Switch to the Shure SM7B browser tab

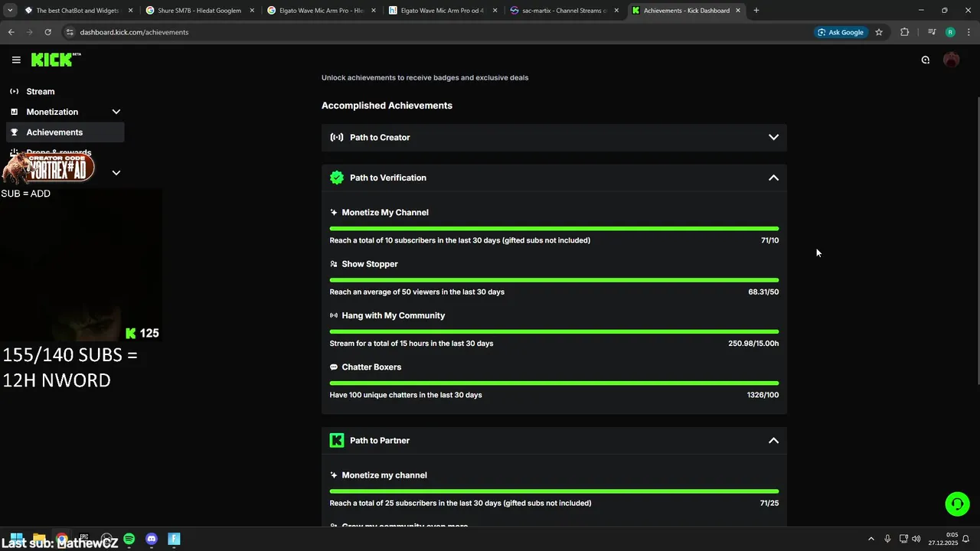click(x=199, y=11)
